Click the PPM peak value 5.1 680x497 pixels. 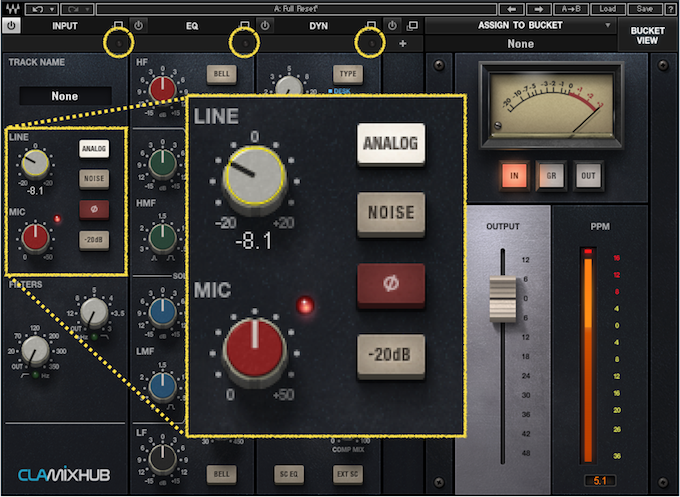[599, 481]
